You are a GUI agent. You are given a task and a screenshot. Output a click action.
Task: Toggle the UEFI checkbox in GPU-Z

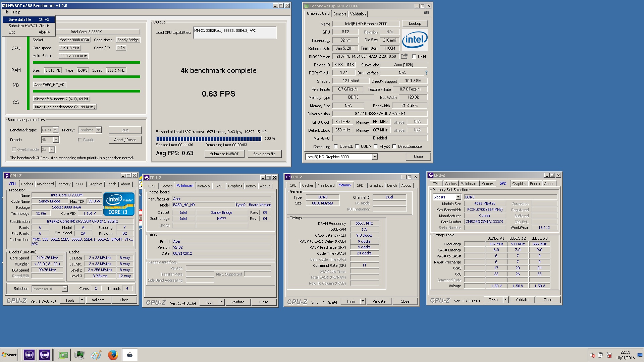[414, 57]
